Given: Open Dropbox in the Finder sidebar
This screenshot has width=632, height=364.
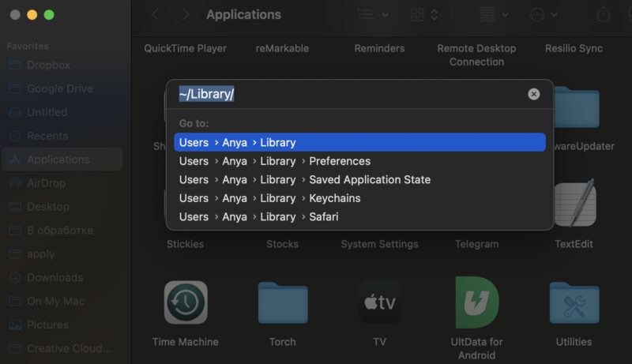Looking at the screenshot, I should click(62, 65).
